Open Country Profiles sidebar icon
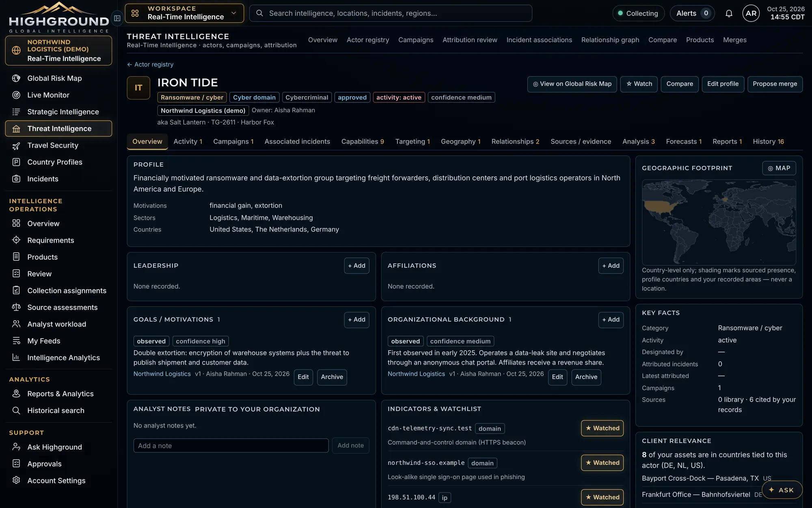Screen dimensions: 812x508 point(16,162)
